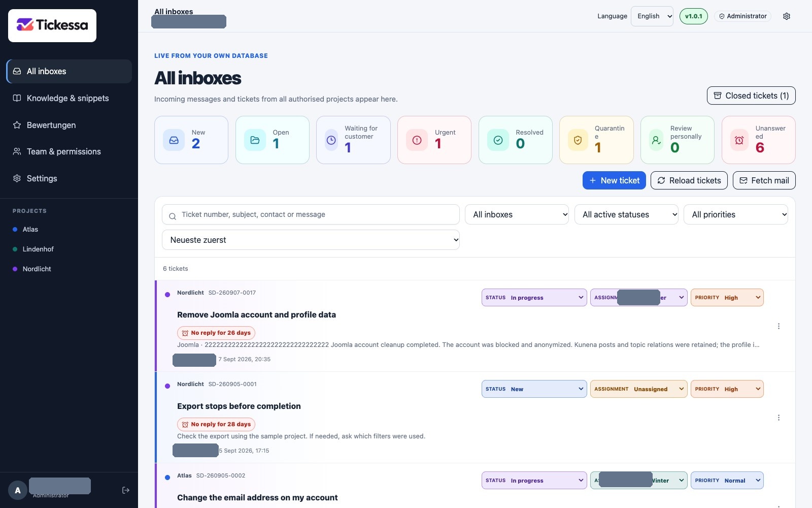Open ticket 'Change the email address on my account'

(257, 498)
